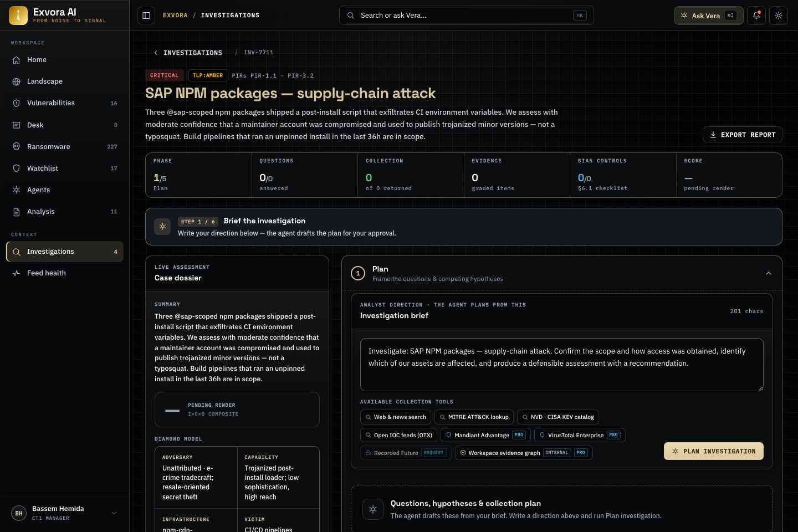The image size is (798, 532).
Task: Click the Plan step number 1 circle
Action: pos(358,273)
